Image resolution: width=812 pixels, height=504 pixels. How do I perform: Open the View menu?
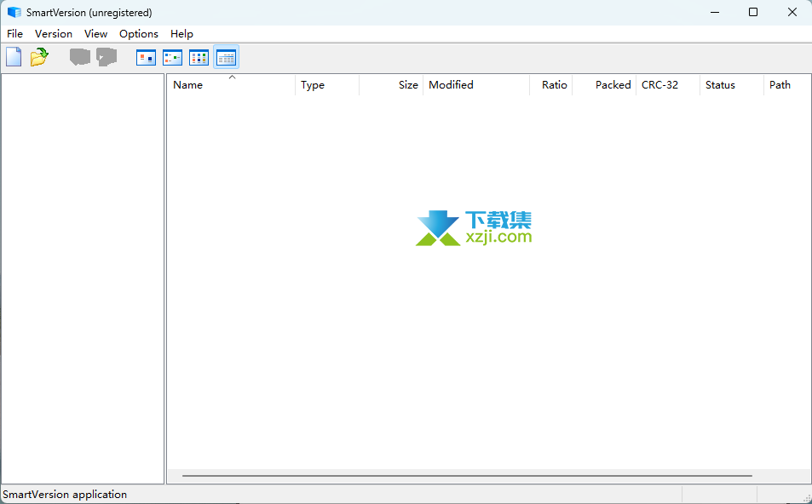tap(95, 34)
